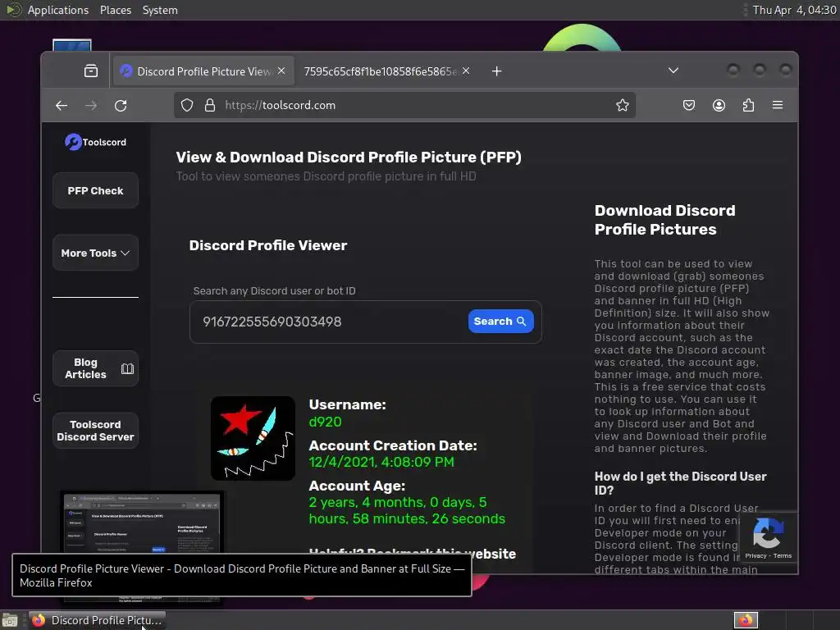Click the Thu Apr 4 clock in top panel

point(794,10)
